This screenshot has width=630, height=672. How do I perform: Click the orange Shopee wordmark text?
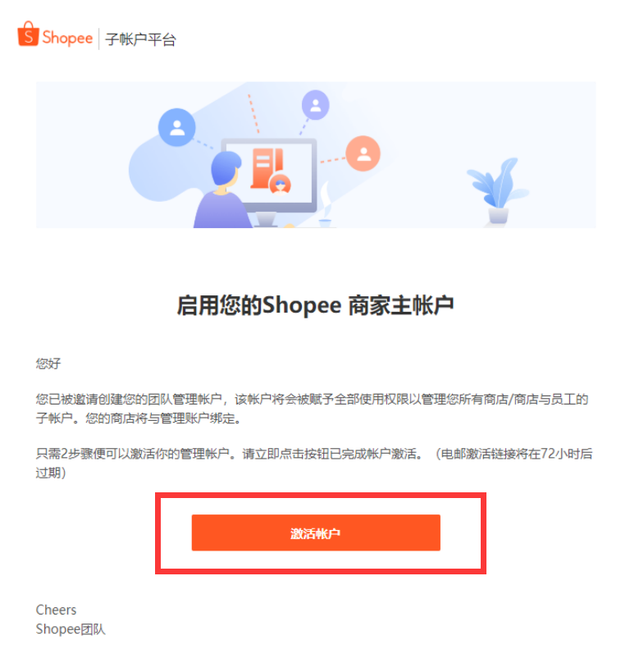pyautogui.click(x=67, y=38)
